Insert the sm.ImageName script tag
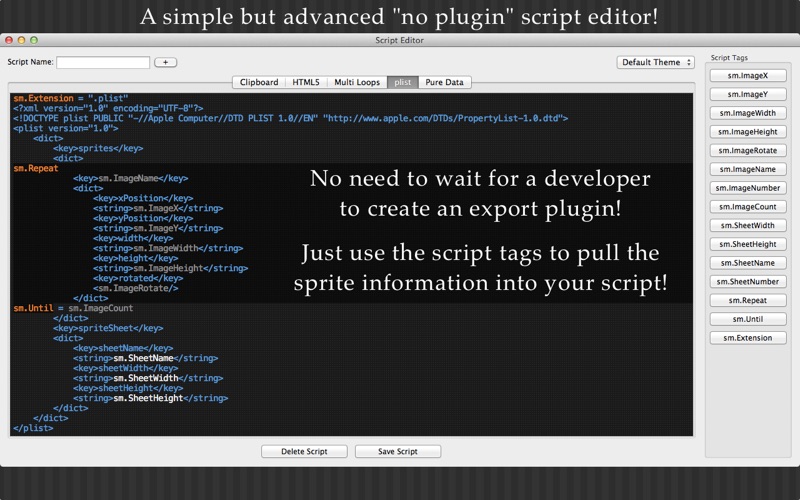Viewport: 800px width, 500px height. (747, 169)
